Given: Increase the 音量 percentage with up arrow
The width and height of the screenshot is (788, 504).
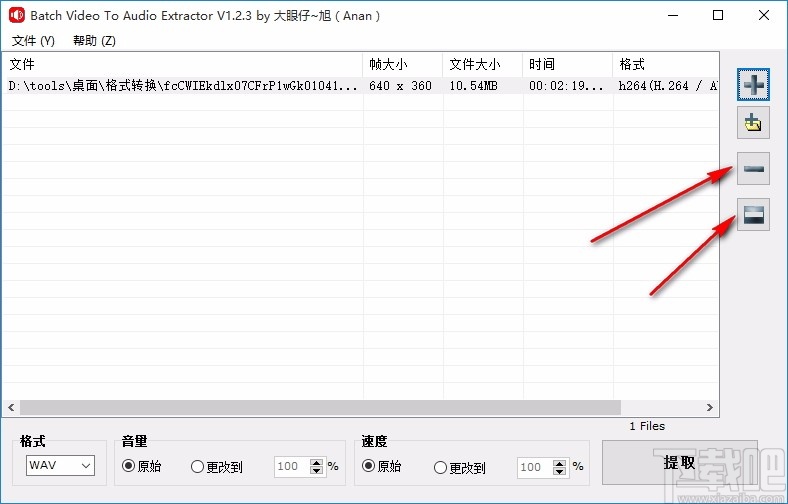Looking at the screenshot, I should 316,462.
